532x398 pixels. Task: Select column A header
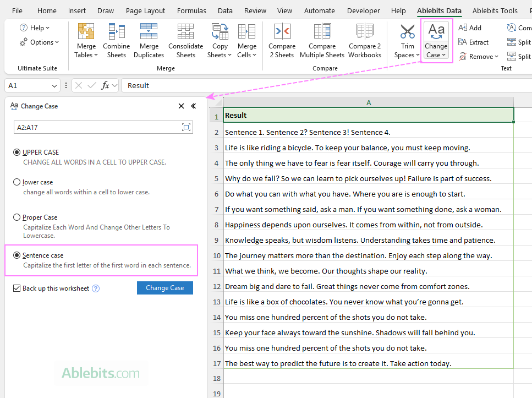click(x=369, y=102)
